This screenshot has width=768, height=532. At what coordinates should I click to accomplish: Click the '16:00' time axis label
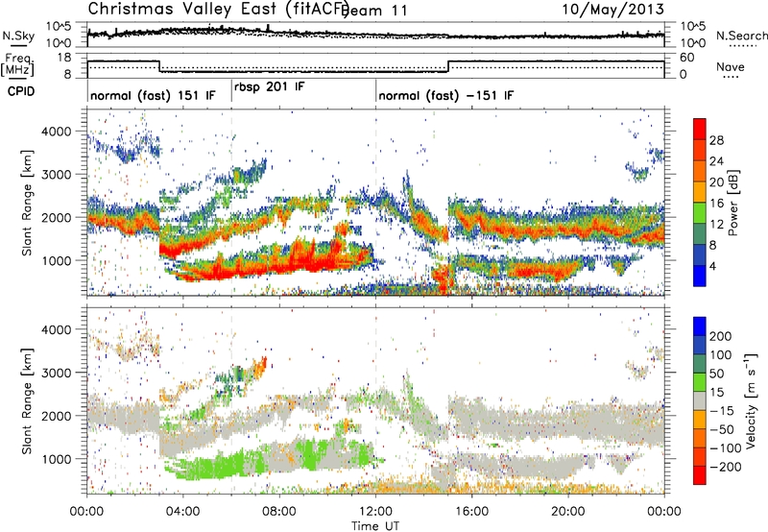(x=472, y=511)
